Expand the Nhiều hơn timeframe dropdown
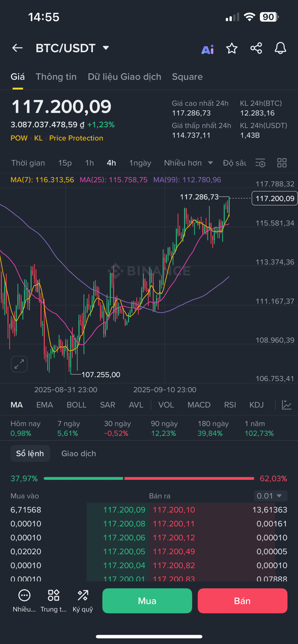Screen dimensions: 298x644 189,163
